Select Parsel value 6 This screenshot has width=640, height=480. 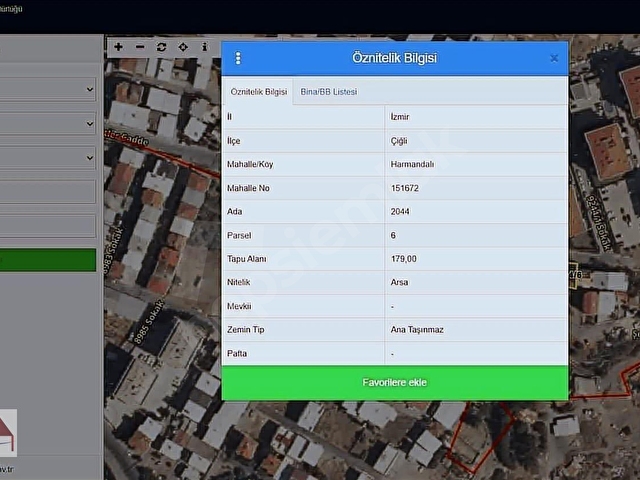[476, 236]
